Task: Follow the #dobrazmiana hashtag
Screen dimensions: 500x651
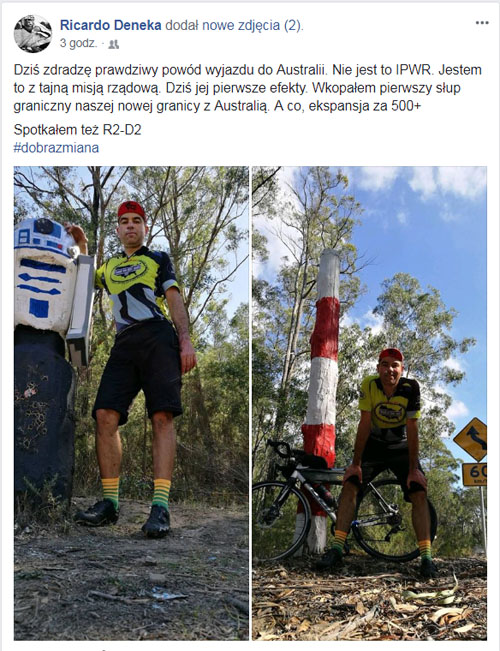Action: pyautogui.click(x=56, y=148)
